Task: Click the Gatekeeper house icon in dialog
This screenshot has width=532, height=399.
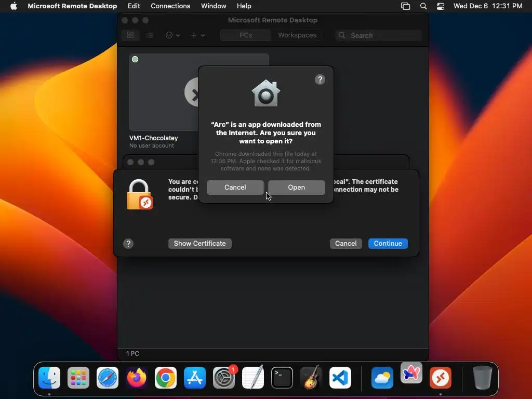Action: coord(265,94)
